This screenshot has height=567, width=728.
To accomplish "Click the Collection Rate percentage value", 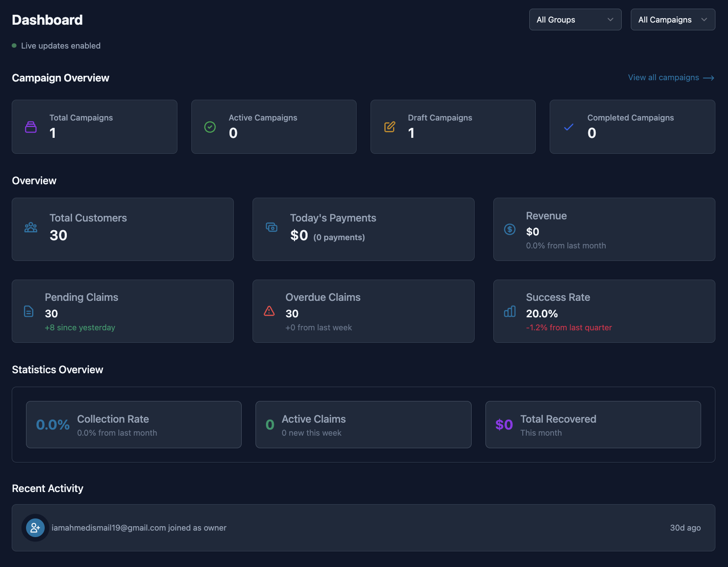I will click(52, 424).
